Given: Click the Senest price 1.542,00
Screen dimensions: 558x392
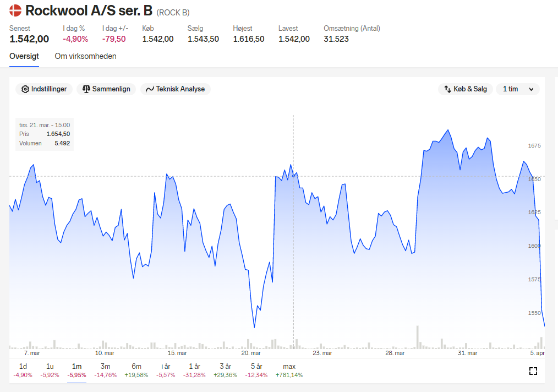Looking at the screenshot, I should (x=29, y=39).
